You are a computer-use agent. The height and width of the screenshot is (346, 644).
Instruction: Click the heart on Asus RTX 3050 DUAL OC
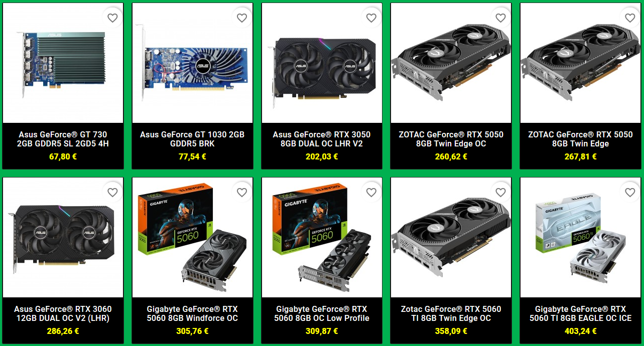pyautogui.click(x=371, y=18)
